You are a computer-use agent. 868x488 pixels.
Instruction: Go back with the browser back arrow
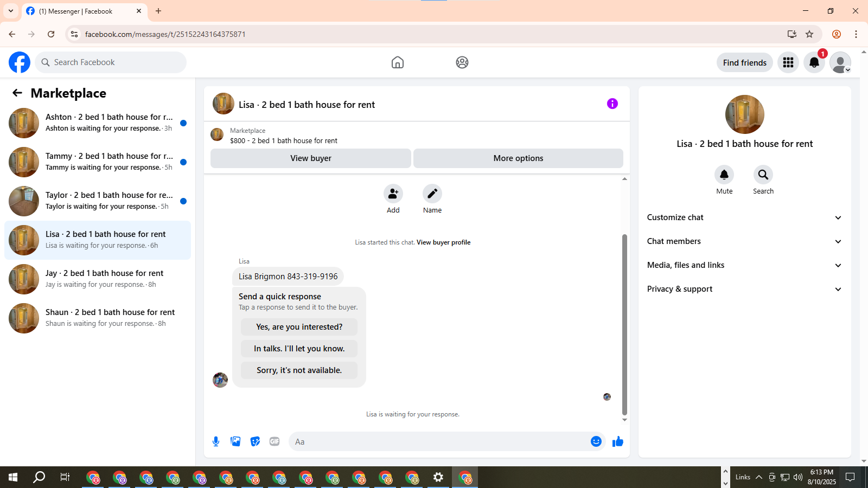pyautogui.click(x=12, y=34)
